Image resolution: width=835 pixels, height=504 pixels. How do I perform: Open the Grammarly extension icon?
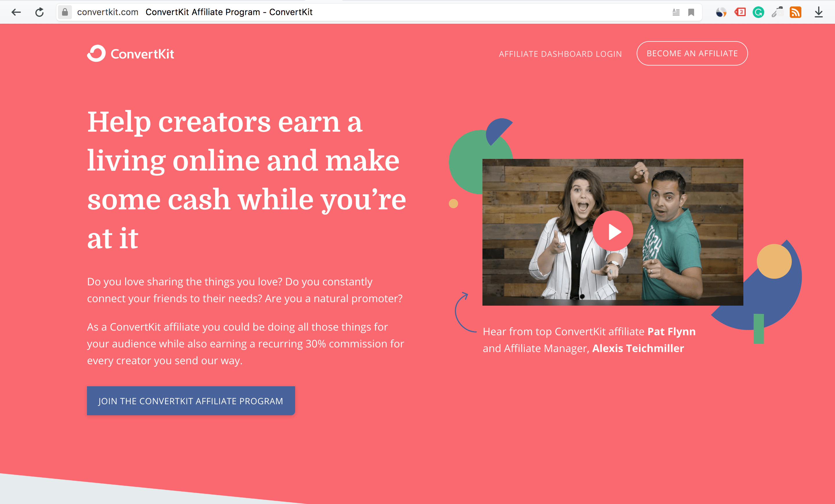758,12
